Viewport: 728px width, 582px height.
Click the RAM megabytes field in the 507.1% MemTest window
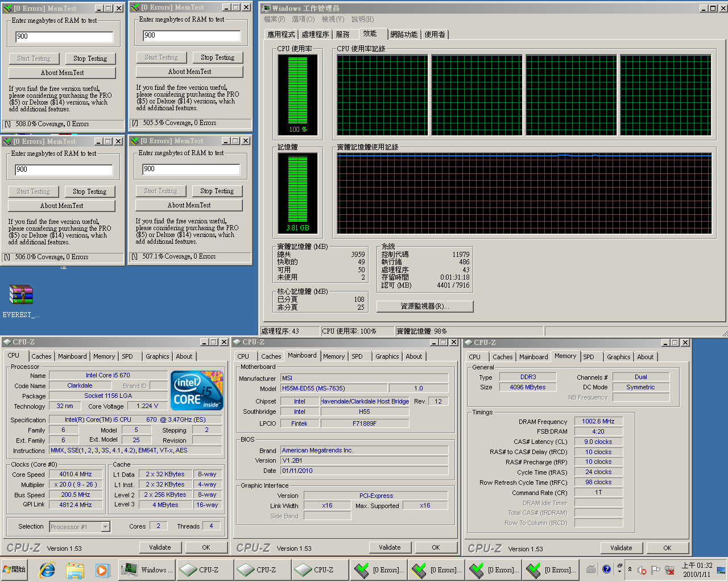click(x=191, y=169)
